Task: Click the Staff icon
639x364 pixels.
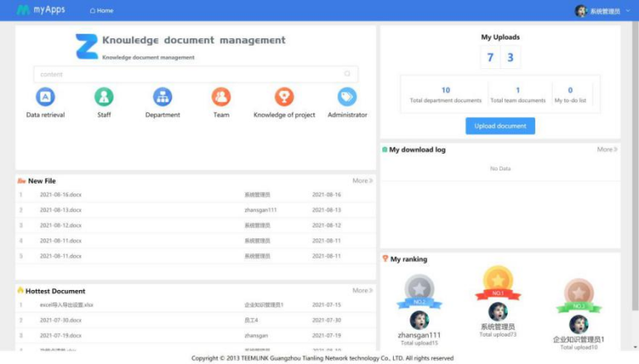Action: (104, 97)
